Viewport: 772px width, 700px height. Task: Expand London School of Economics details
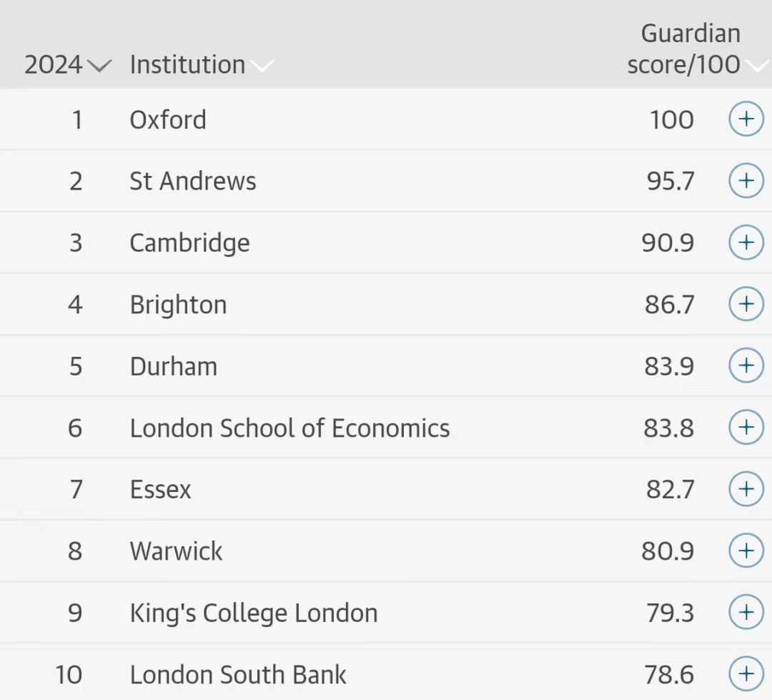click(746, 427)
